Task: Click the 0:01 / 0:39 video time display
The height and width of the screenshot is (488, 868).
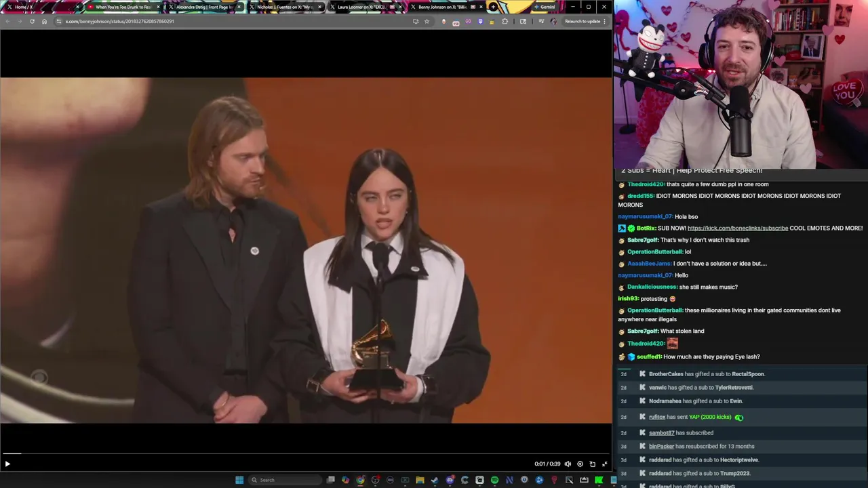Action: point(547,464)
